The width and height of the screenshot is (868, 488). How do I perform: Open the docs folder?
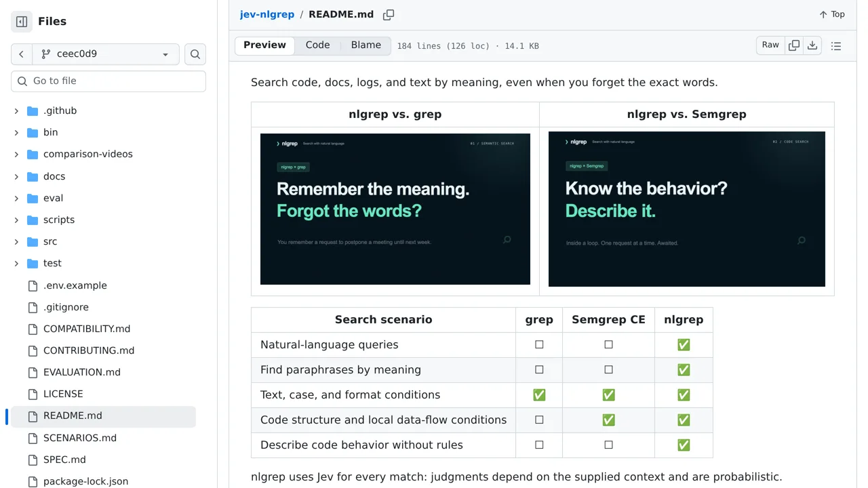pyautogui.click(x=54, y=177)
